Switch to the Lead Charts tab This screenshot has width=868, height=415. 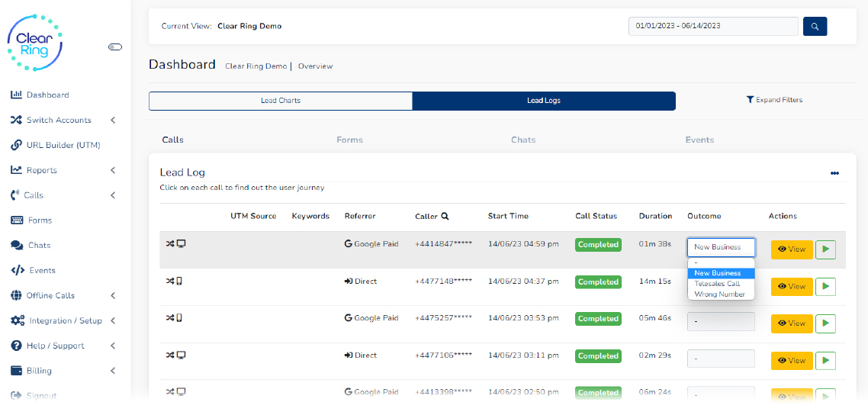[280, 101]
